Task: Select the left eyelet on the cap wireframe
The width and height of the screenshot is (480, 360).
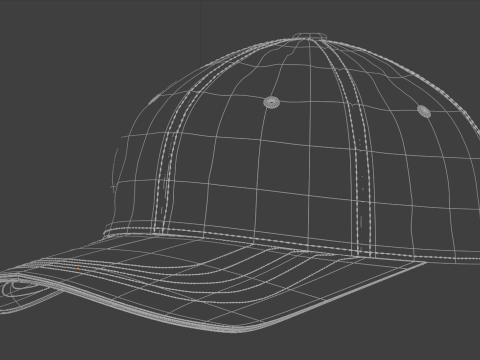Action: coord(271,102)
